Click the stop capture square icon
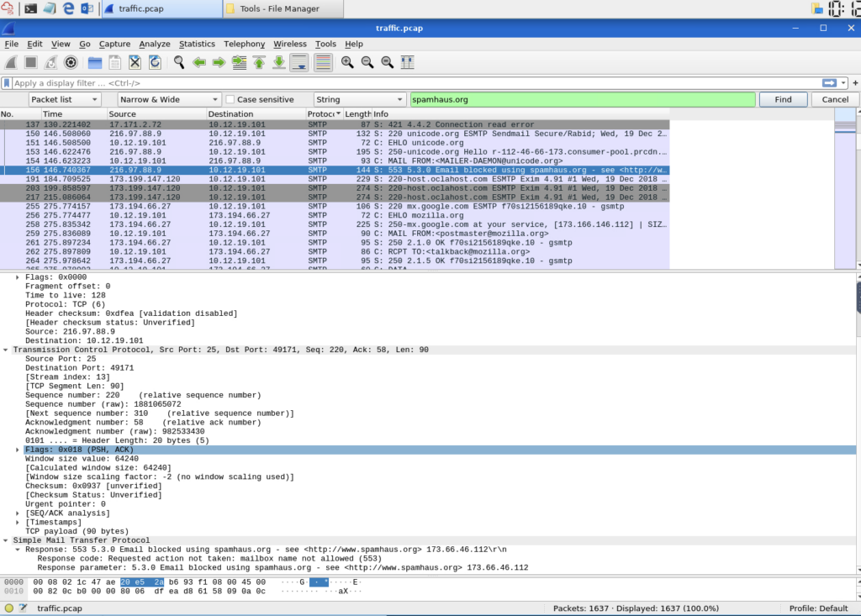The width and height of the screenshot is (861, 616). (x=31, y=62)
